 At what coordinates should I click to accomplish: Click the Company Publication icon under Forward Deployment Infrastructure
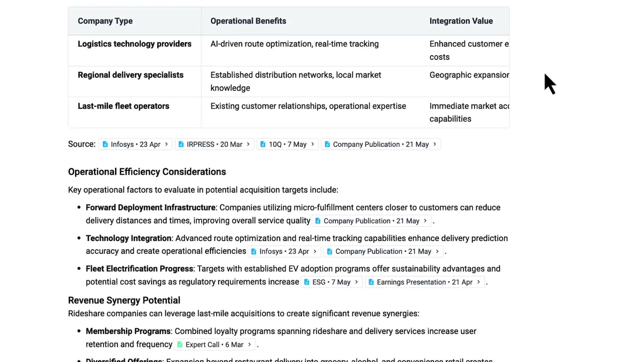[x=318, y=221]
